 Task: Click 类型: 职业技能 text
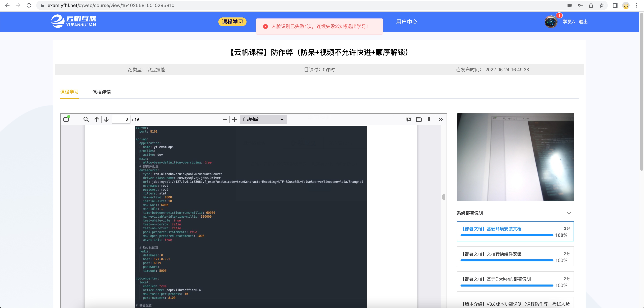pos(147,70)
